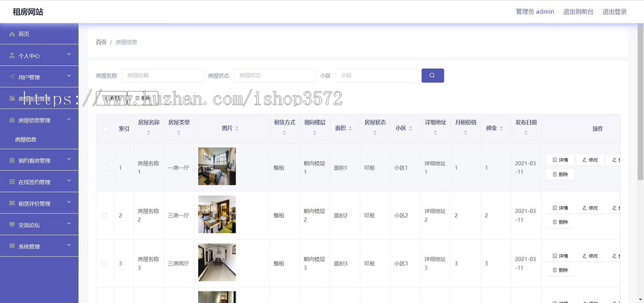This screenshot has height=303, width=644.
Task: Focus the 房屋状态 search input
Action: point(275,76)
